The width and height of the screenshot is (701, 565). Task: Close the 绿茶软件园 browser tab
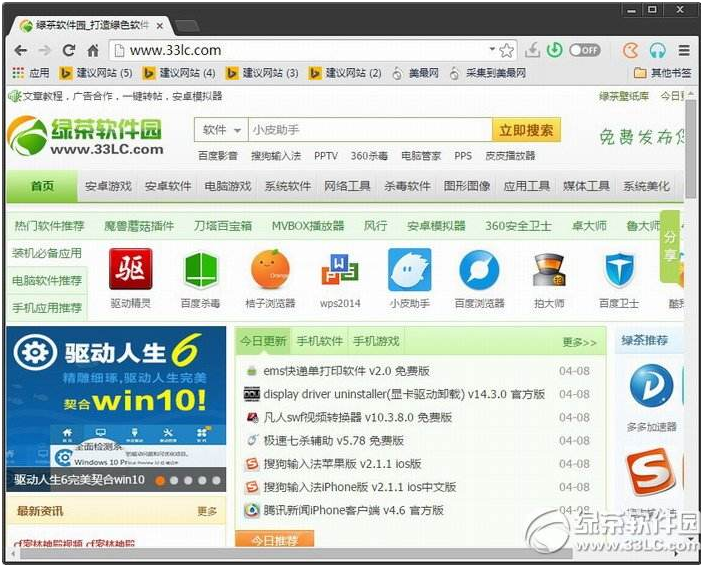160,26
